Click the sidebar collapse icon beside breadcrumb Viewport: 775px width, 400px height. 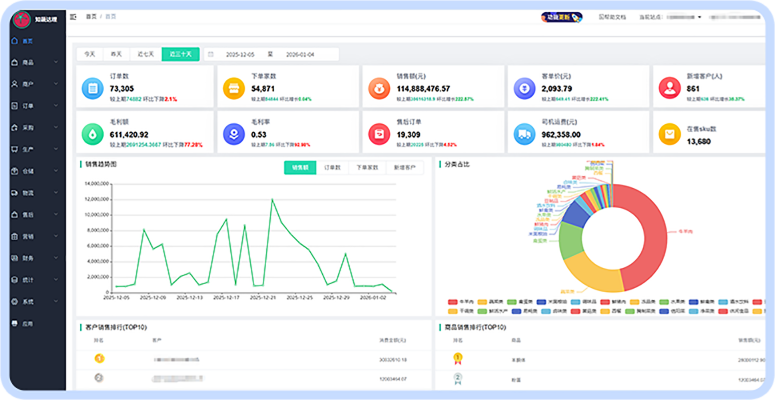click(73, 17)
